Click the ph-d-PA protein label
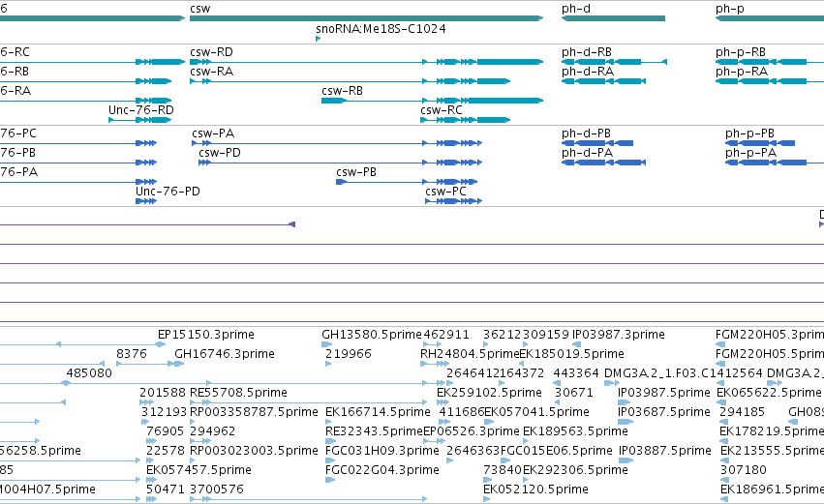This screenshot has height=504, width=824. 587,153
